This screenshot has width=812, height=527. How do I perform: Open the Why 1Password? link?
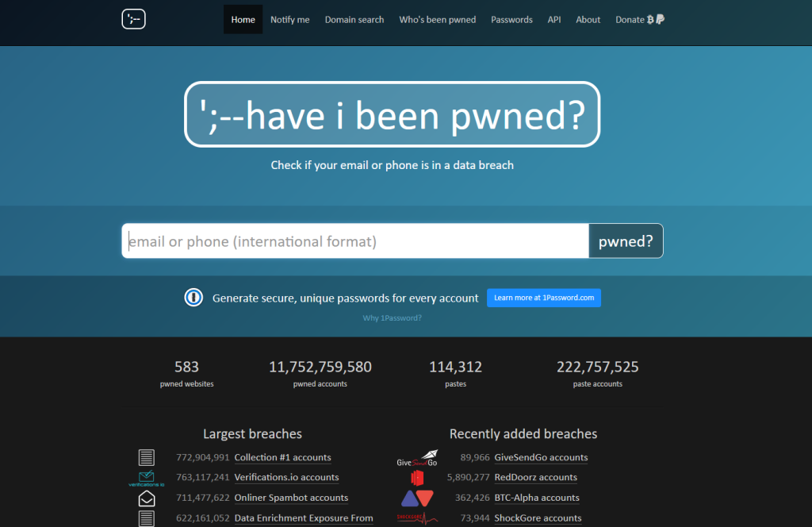(x=392, y=317)
